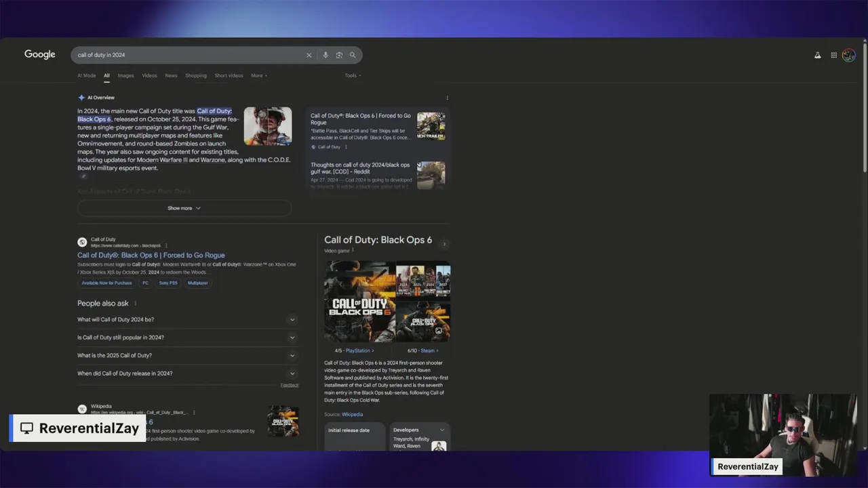Screen dimensions: 868x488
Task: Click Call of Duty site favicon in first result
Action: pyautogui.click(x=82, y=242)
